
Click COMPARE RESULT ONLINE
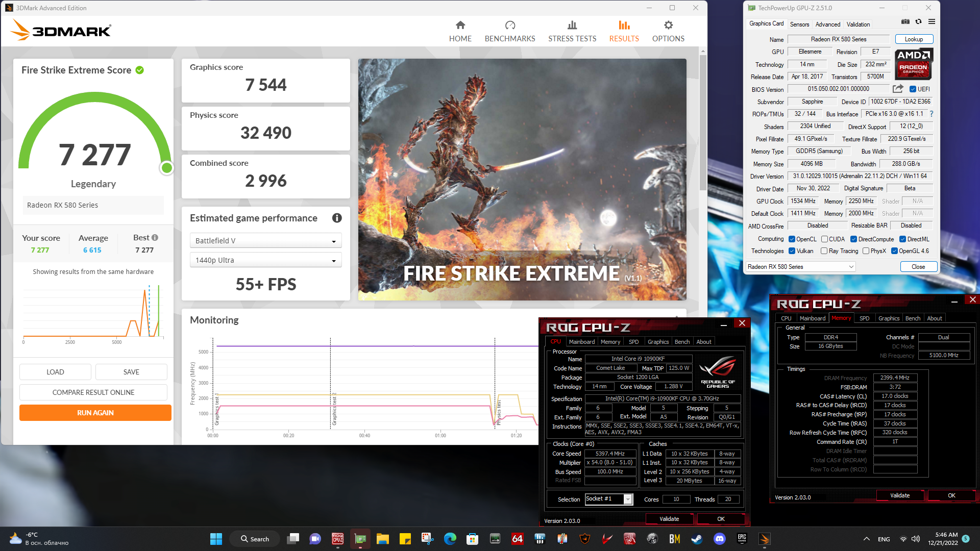93,392
